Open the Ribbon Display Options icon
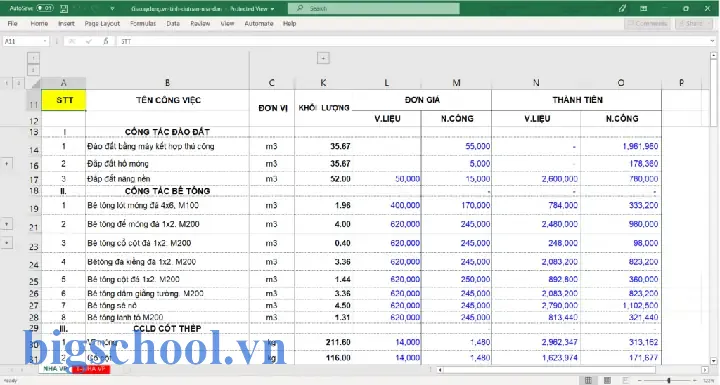The width and height of the screenshot is (720, 385). [x=644, y=8]
